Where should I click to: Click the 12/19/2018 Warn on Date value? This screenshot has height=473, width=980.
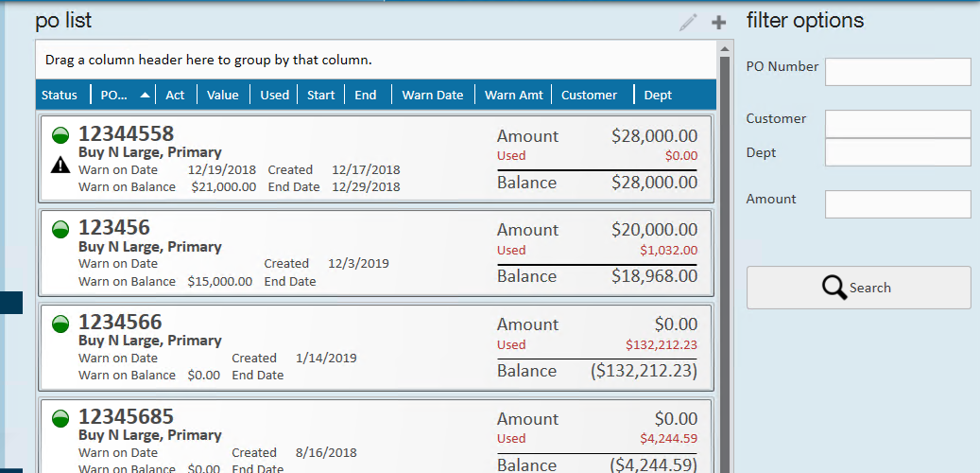click(x=222, y=169)
